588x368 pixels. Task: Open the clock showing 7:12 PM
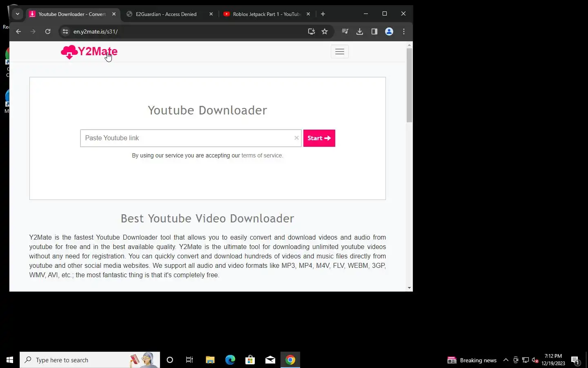tap(553, 360)
